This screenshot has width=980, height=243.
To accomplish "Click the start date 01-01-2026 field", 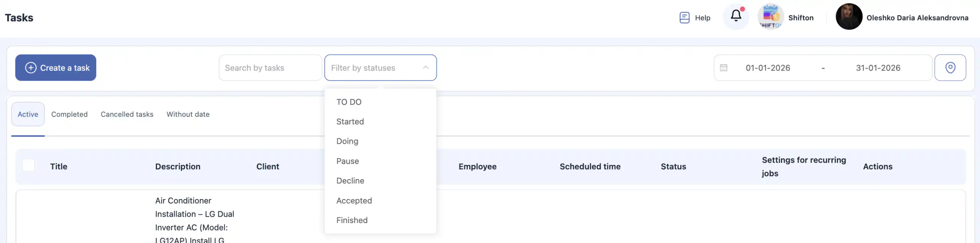I will 768,68.
